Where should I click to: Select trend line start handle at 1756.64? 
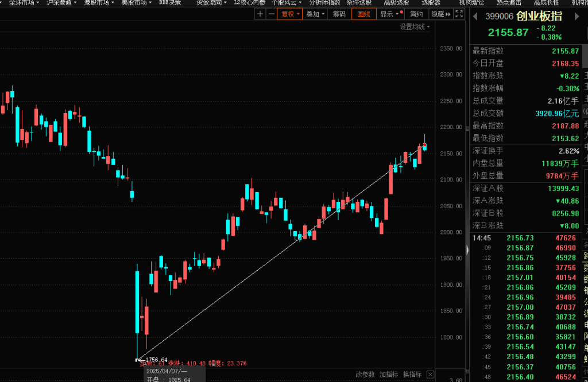pos(137,360)
